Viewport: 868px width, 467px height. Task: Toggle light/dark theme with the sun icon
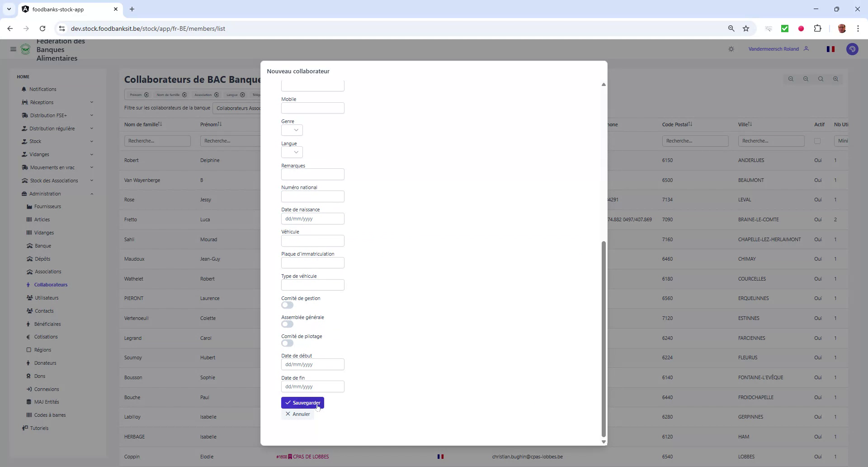(x=731, y=49)
